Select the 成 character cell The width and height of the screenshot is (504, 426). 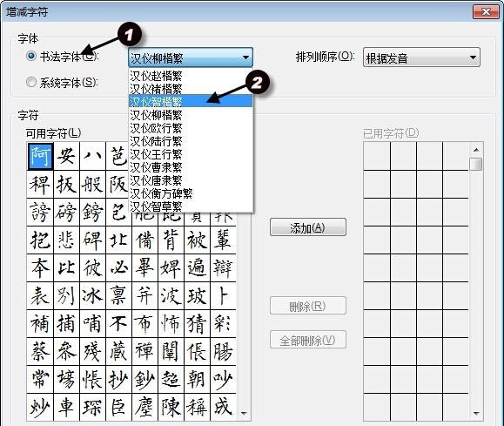[x=223, y=407]
